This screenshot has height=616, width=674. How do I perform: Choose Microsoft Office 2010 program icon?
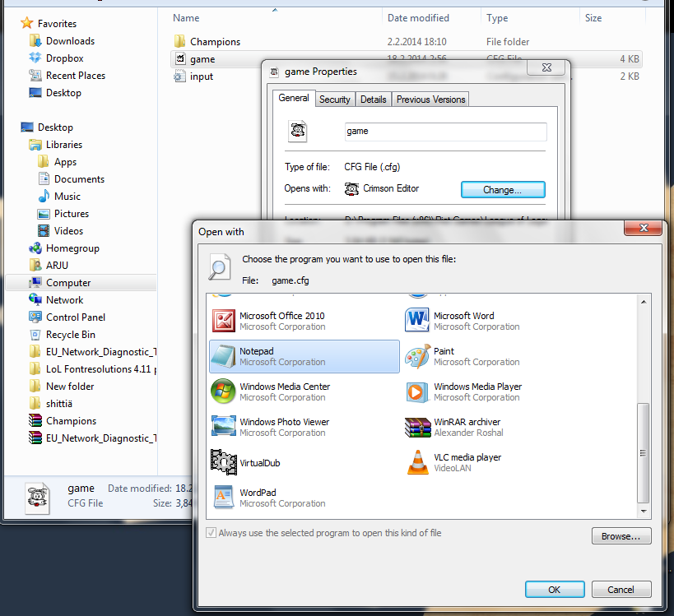224,321
